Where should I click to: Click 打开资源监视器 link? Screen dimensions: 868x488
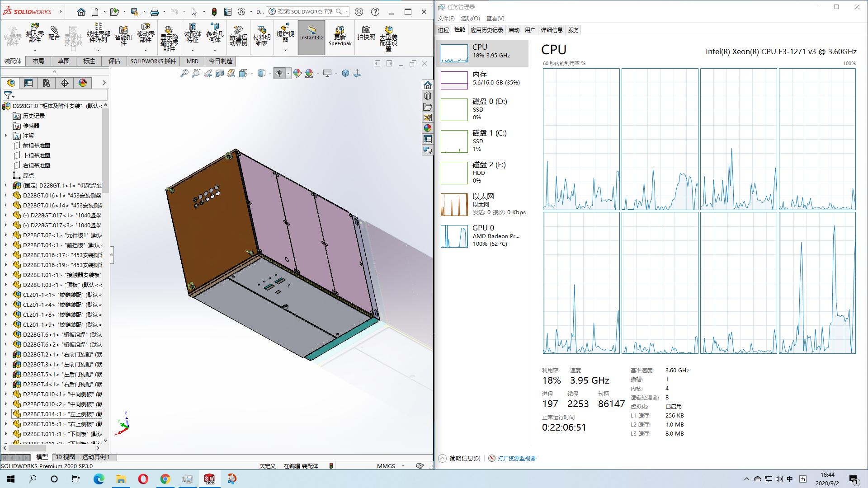516,458
